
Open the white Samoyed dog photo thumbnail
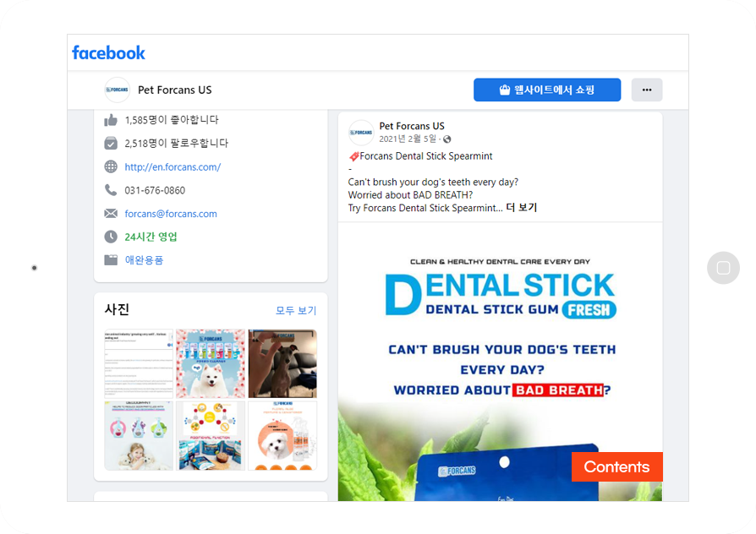[211, 363]
